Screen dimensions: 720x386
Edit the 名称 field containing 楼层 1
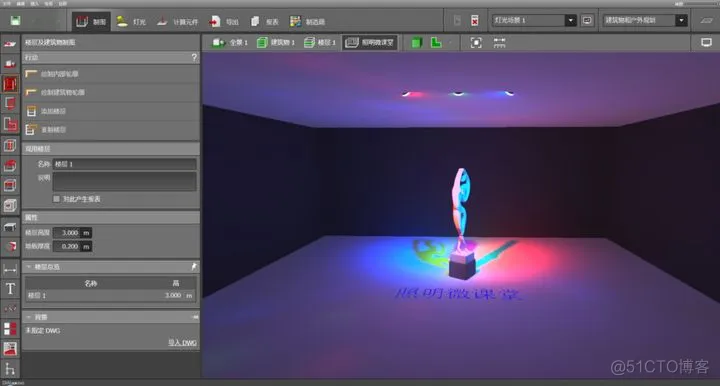[124, 164]
